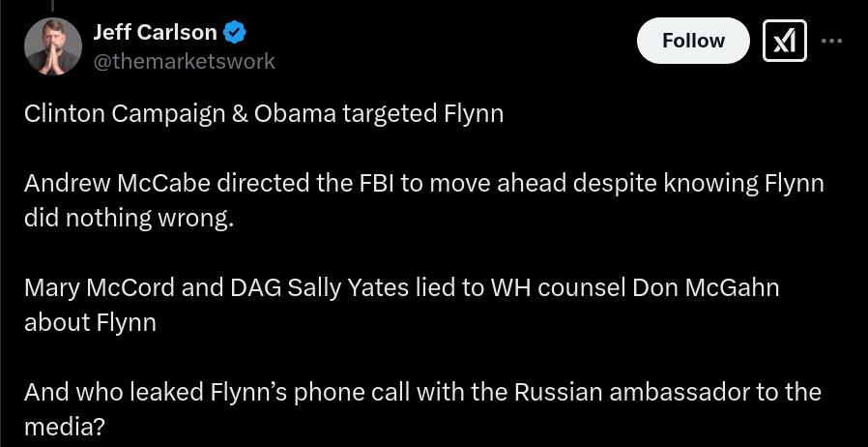Click the text 'did nothing wrong.'
The height and width of the screenshot is (447, 868).
(129, 219)
